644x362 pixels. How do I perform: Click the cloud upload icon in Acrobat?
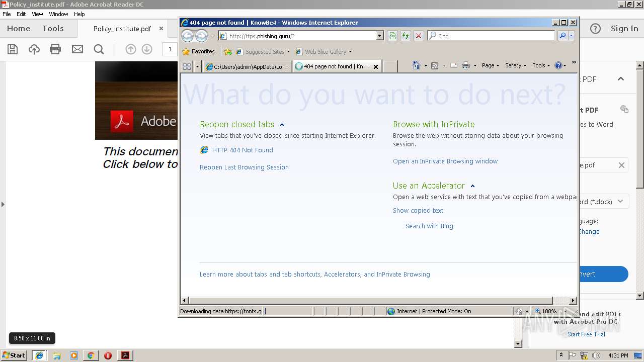[34, 49]
